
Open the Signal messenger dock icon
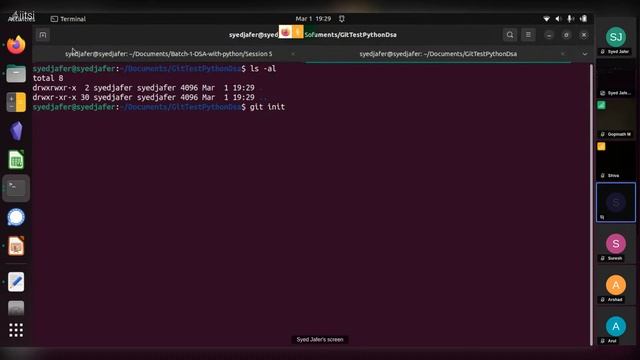(x=16, y=217)
